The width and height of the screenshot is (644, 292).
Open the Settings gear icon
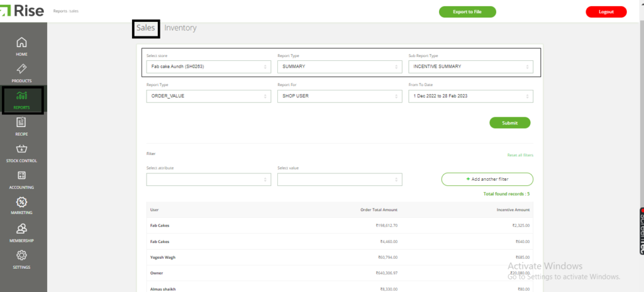tap(21, 256)
